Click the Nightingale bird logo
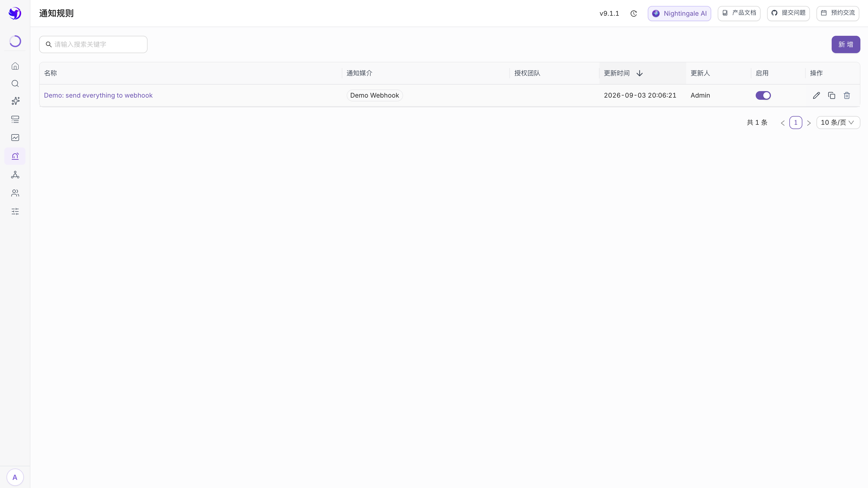Image resolution: width=868 pixels, height=488 pixels. click(15, 14)
